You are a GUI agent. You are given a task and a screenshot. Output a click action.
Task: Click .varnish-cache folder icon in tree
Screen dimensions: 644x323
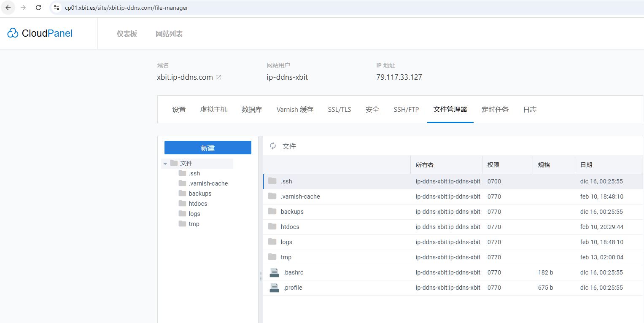(182, 183)
